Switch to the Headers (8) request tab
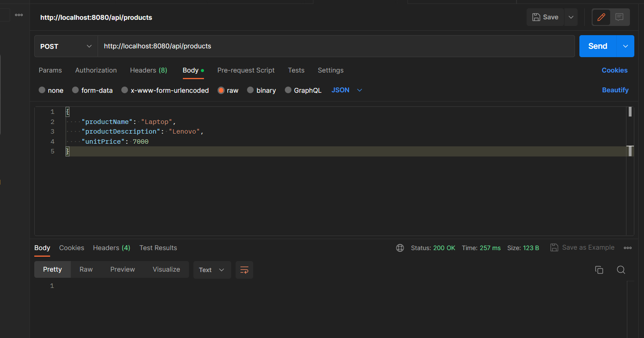Image resolution: width=644 pixels, height=338 pixels. 148,70
